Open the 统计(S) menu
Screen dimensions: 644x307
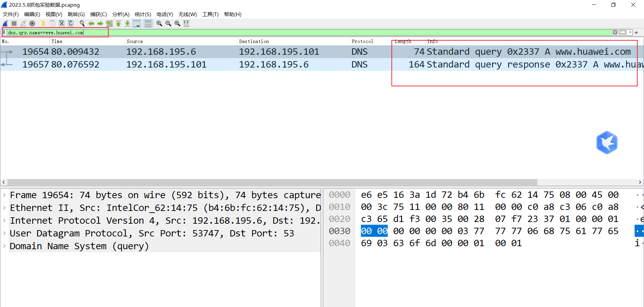pyautogui.click(x=143, y=14)
